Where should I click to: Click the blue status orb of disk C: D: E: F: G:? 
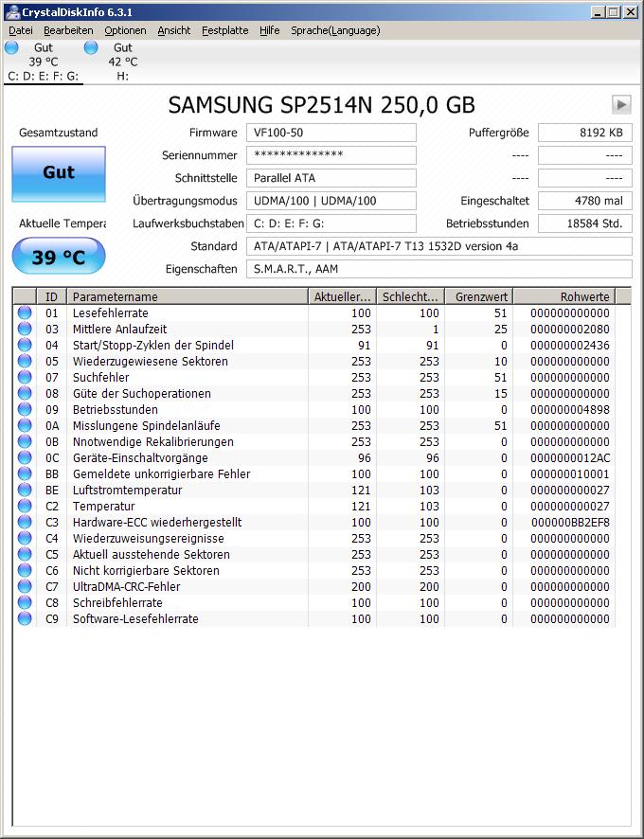pos(11,47)
